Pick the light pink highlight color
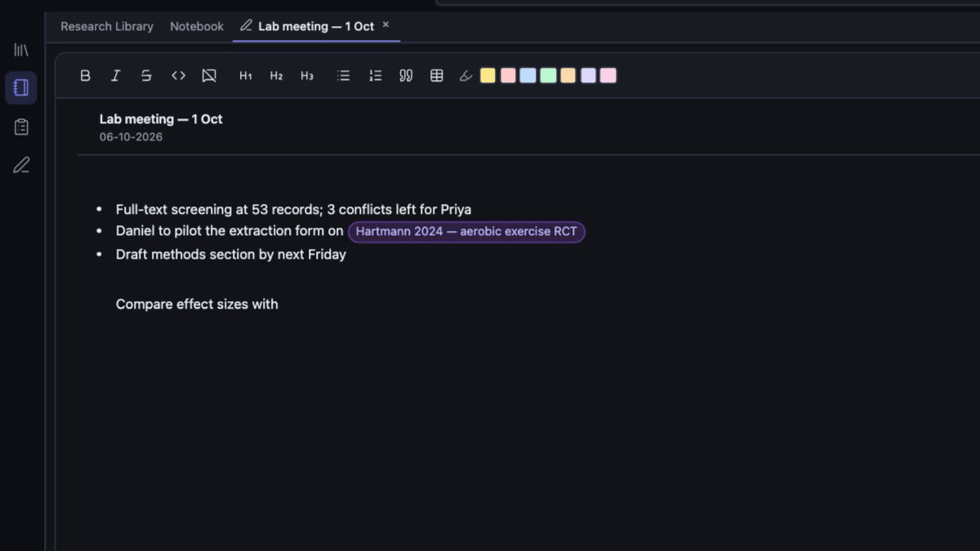This screenshot has height=551, width=980. click(x=608, y=76)
